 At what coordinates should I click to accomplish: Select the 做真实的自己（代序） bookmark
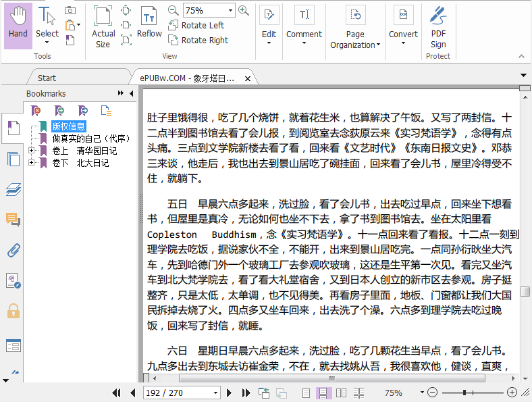click(x=91, y=139)
